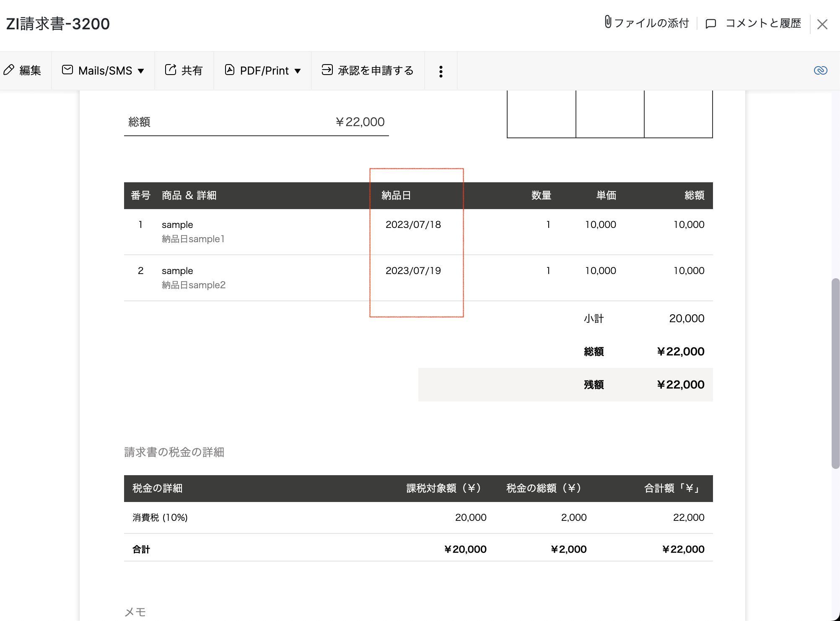
Task: Expand the PDF/Print dropdown arrow
Action: (298, 71)
